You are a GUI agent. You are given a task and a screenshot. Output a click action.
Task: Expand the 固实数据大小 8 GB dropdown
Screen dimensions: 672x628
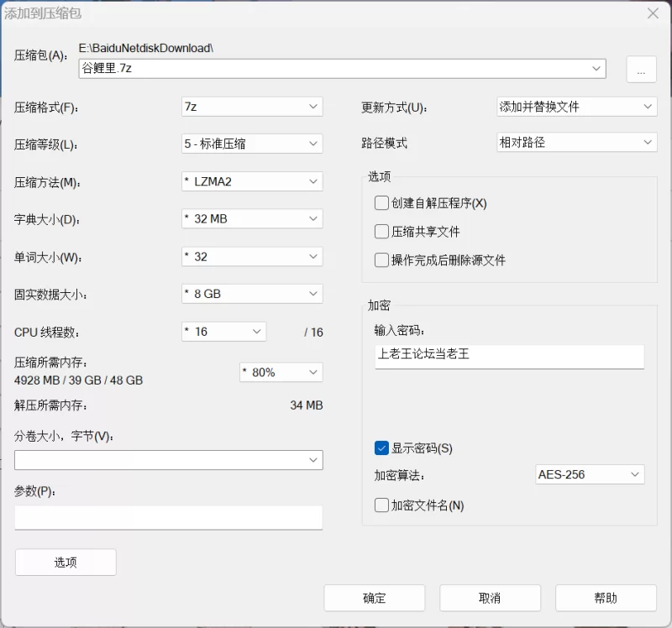[252, 295]
